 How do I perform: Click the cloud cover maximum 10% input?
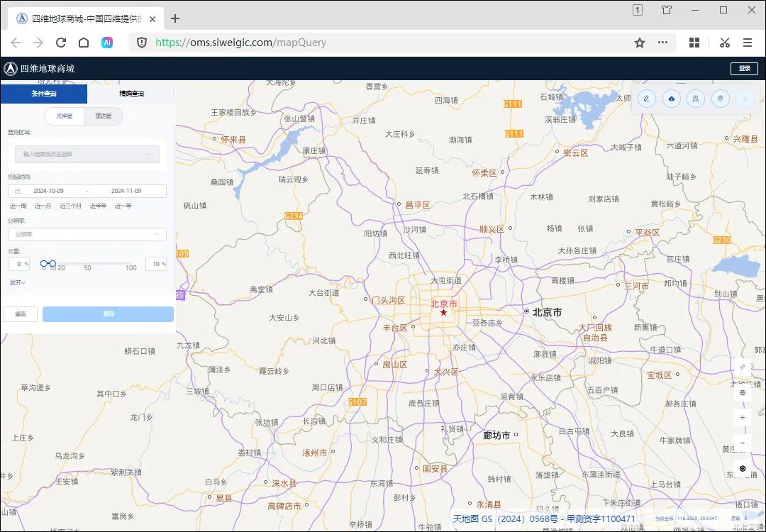tap(156, 264)
